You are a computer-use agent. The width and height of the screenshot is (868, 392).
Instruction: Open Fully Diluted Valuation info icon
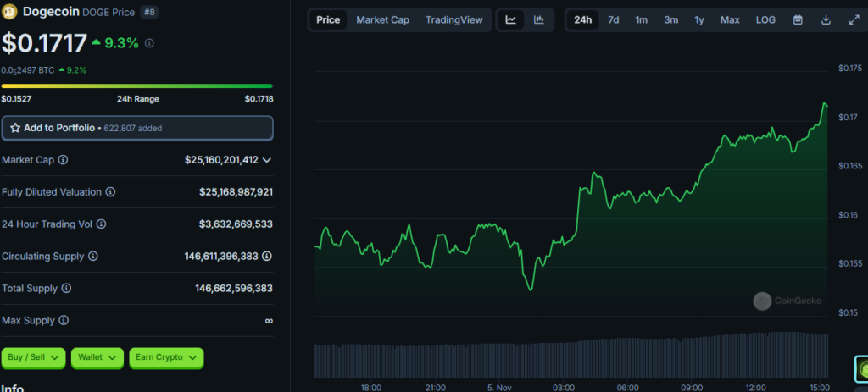click(x=111, y=192)
